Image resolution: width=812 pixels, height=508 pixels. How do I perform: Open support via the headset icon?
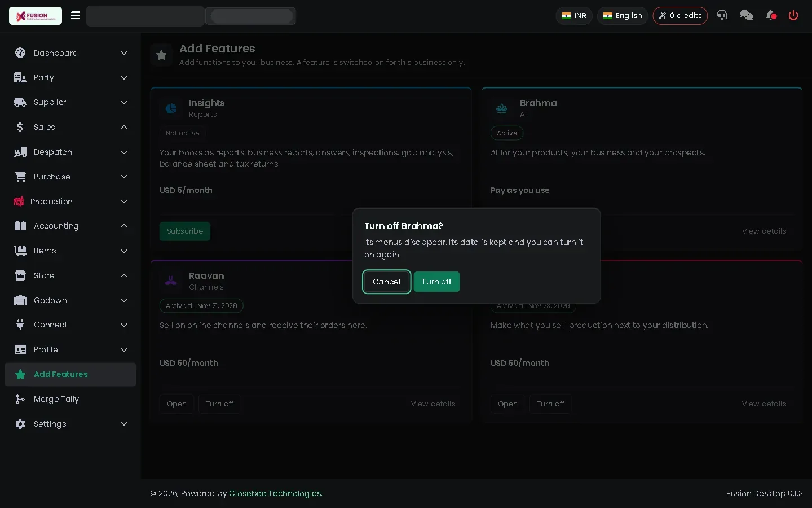point(722,15)
